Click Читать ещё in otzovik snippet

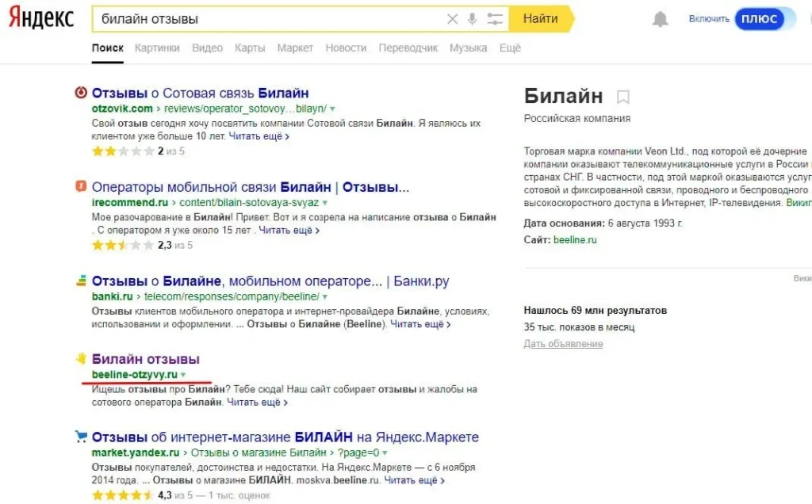pos(259,136)
